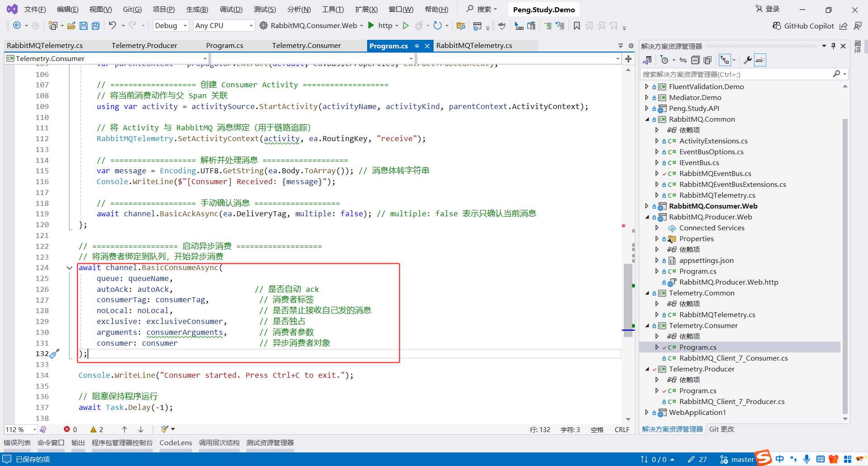
Task: Click the sync with active document icon
Action: 683,60
